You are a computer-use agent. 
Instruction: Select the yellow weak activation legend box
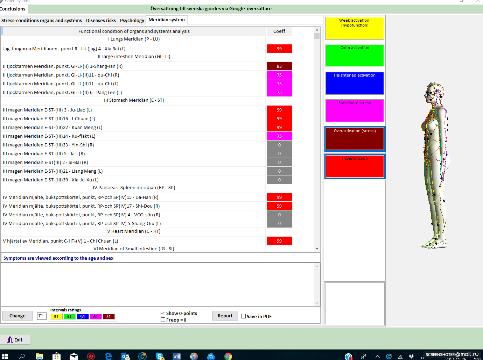coord(355,28)
